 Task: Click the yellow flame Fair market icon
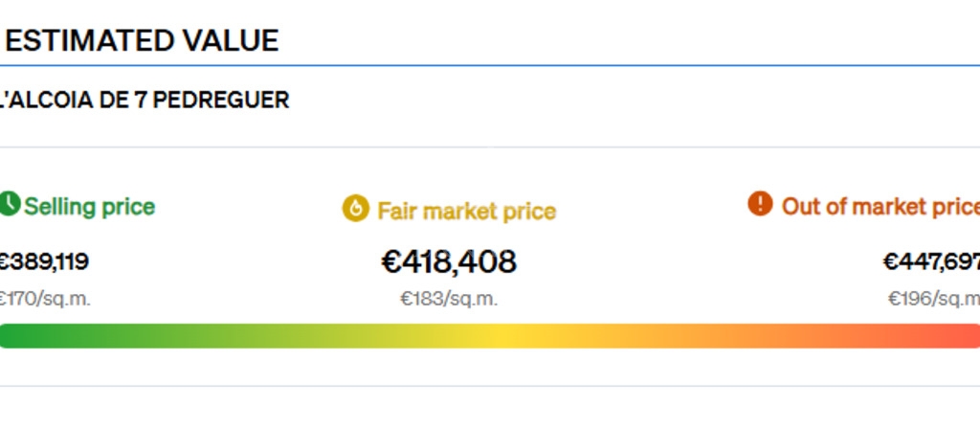(356, 208)
